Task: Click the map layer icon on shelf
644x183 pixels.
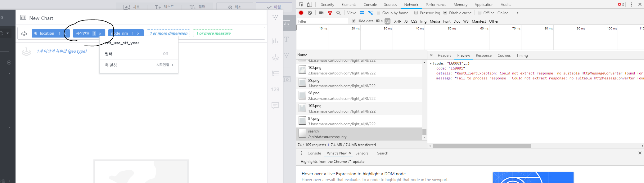Action: (x=24, y=33)
